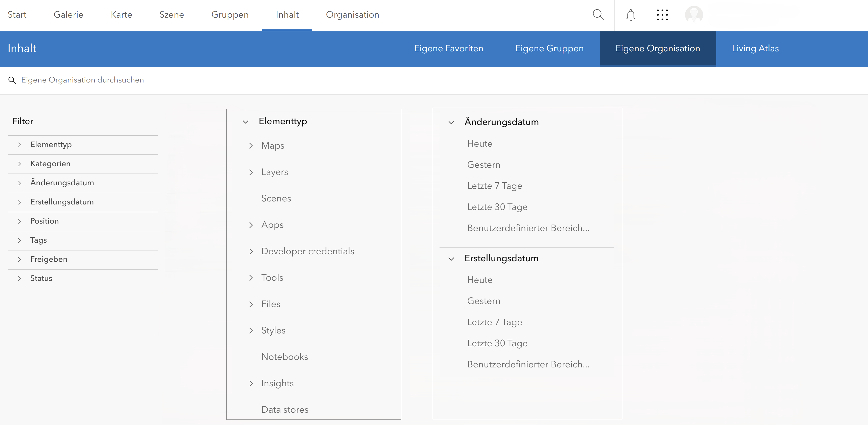Open the Organisation menu item
This screenshot has height=425, width=868.
point(353,15)
